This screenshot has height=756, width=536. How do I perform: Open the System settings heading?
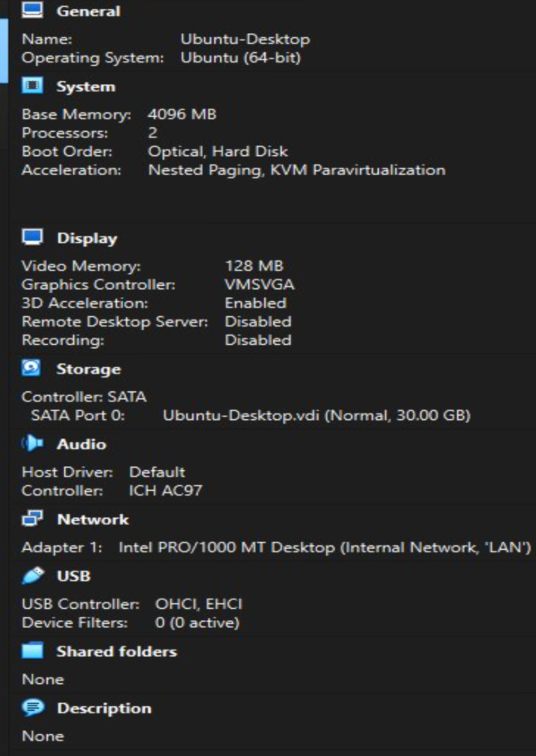tap(85, 87)
